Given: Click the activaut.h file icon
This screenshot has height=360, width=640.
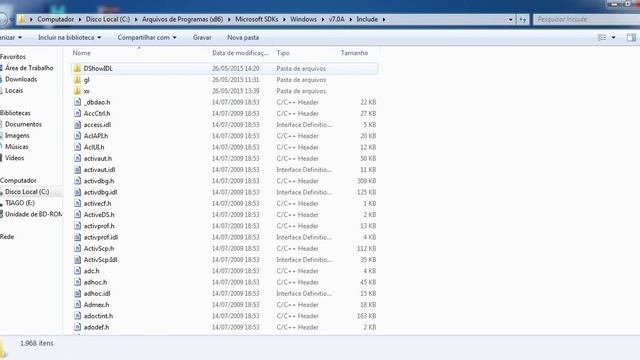Looking at the screenshot, I should (77, 158).
